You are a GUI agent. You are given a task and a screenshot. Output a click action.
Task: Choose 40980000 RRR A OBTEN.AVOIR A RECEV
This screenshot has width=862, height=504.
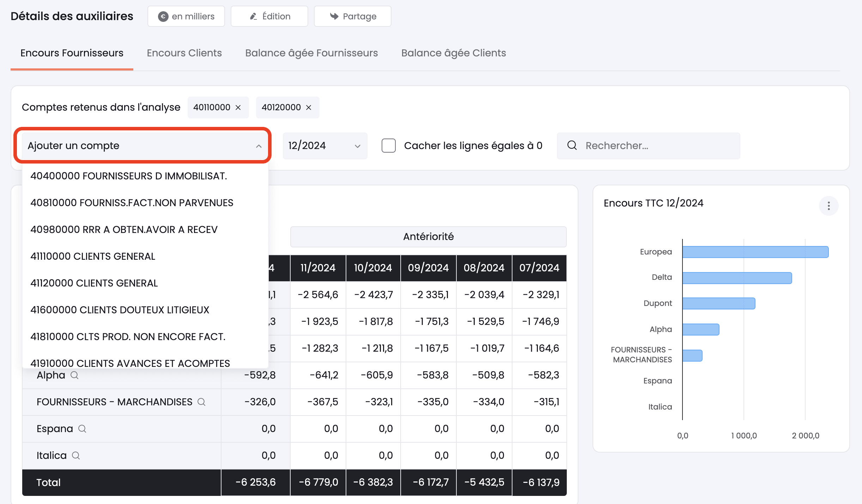click(x=145, y=229)
